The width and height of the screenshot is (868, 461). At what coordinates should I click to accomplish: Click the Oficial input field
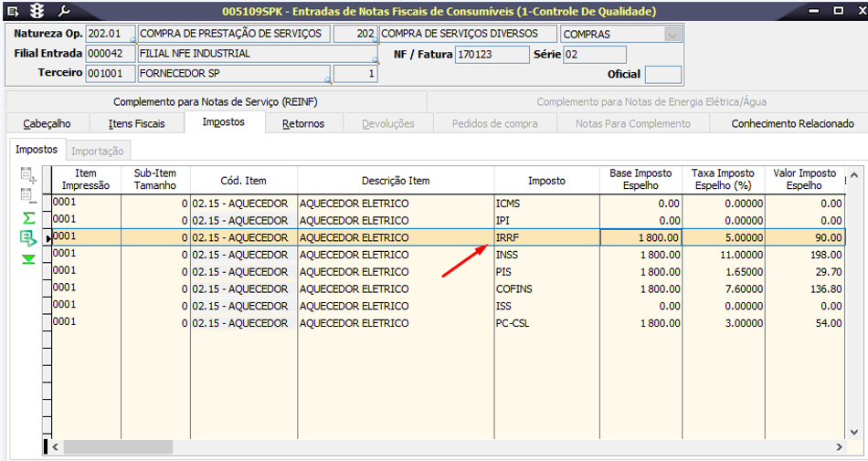(x=662, y=74)
